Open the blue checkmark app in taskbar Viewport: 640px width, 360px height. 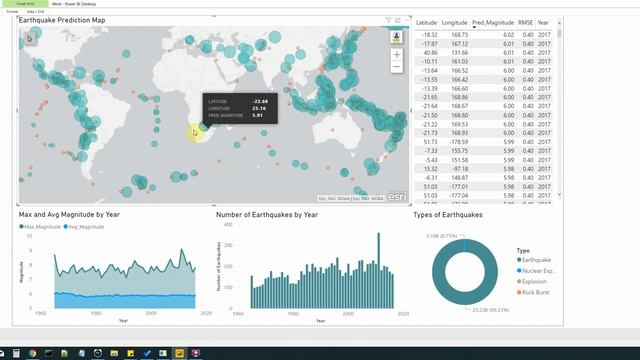tap(147, 353)
